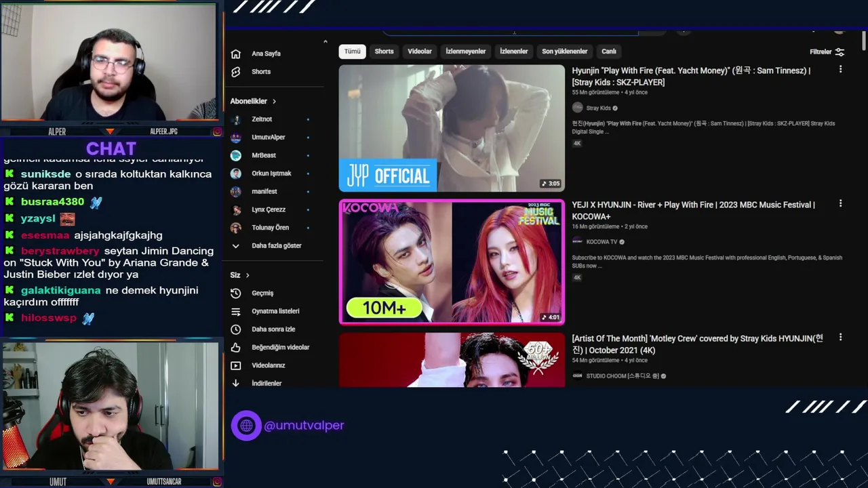Collapse sidebar using top chevron
The height and width of the screenshot is (488, 868).
(x=325, y=42)
